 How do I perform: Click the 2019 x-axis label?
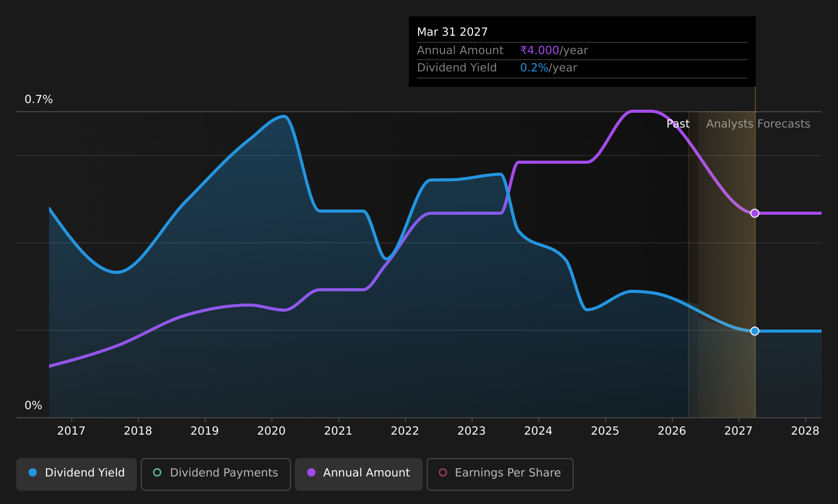tap(205, 431)
